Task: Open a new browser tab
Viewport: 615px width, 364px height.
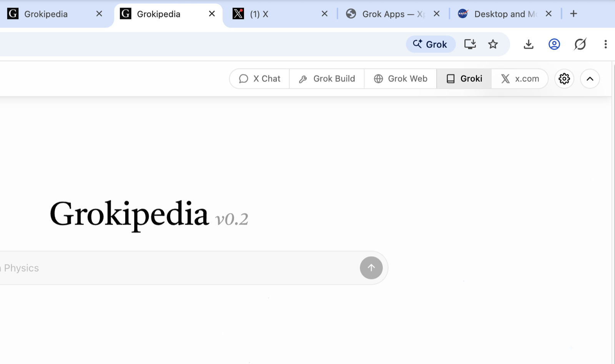Action: [x=573, y=14]
